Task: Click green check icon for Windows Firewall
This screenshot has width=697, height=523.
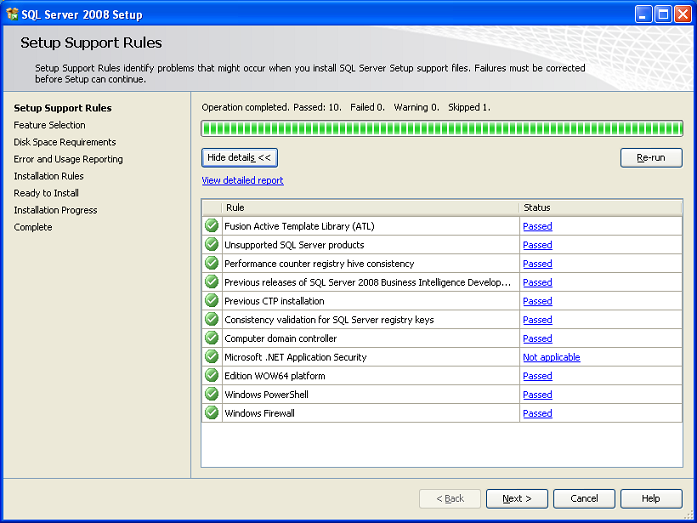Action: pyautogui.click(x=212, y=413)
